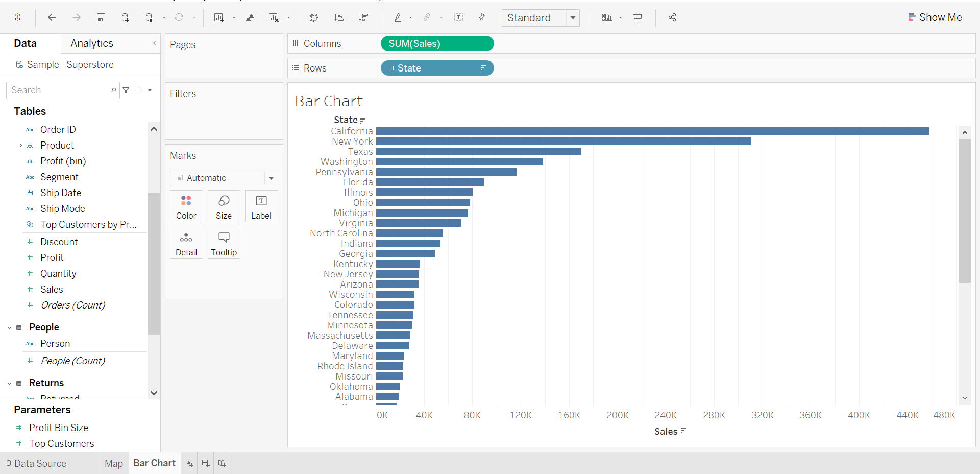Switch to the Map sheet tab

tap(113, 463)
